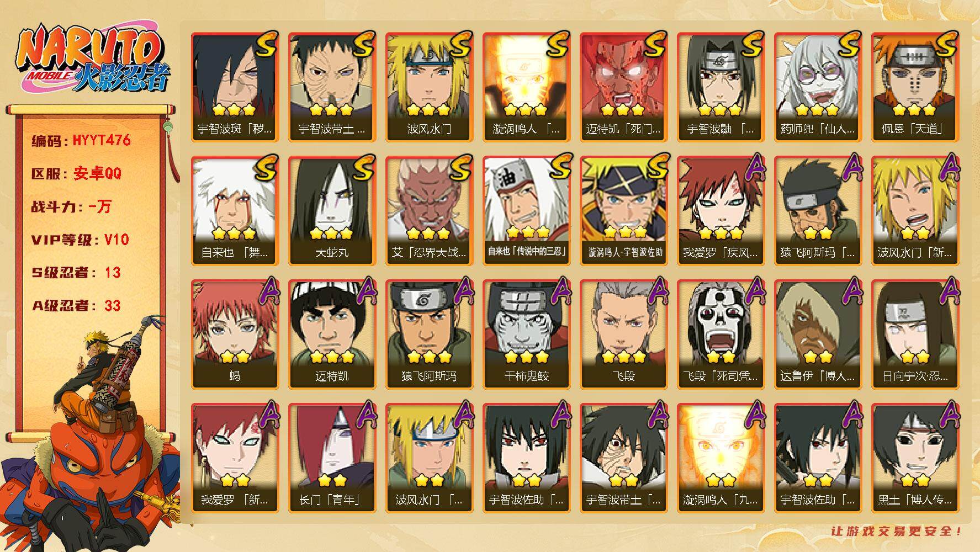Click the 干柿鬼鲛 ninja card
The height and width of the screenshot is (552, 980).
coord(526,334)
